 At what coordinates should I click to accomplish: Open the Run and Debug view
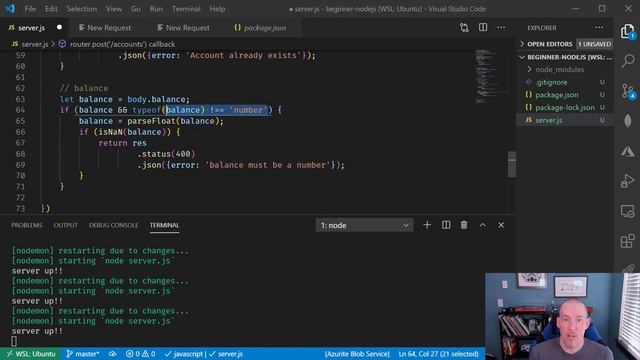[627, 181]
